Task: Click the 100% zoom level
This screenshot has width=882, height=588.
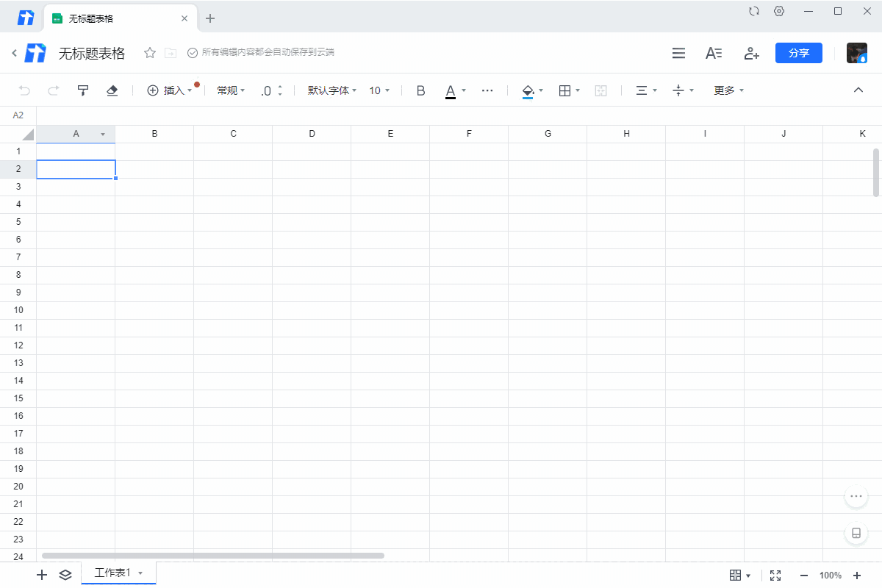Action: (831, 575)
